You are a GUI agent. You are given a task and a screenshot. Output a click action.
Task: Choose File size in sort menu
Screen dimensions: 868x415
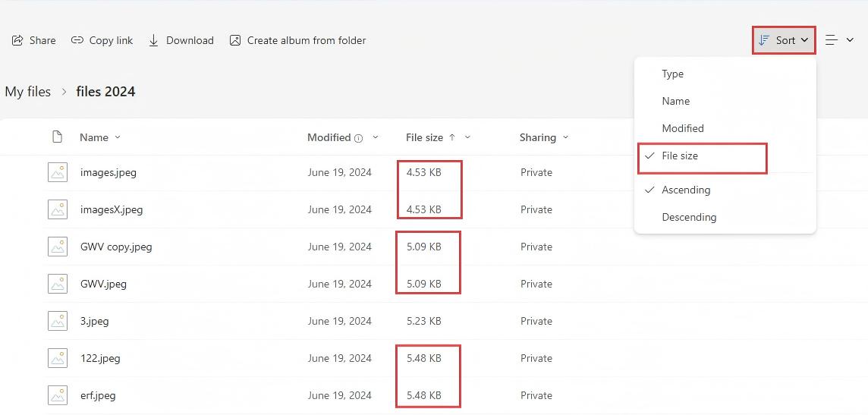click(680, 156)
